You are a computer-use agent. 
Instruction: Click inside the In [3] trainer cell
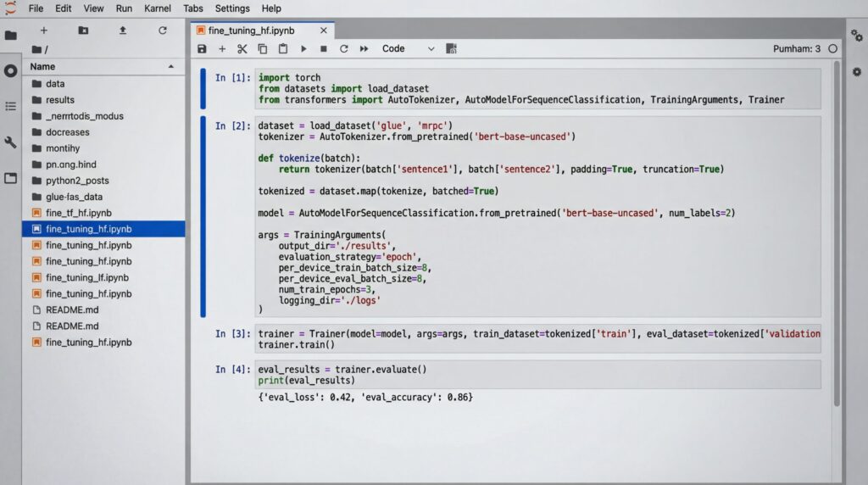(x=537, y=339)
